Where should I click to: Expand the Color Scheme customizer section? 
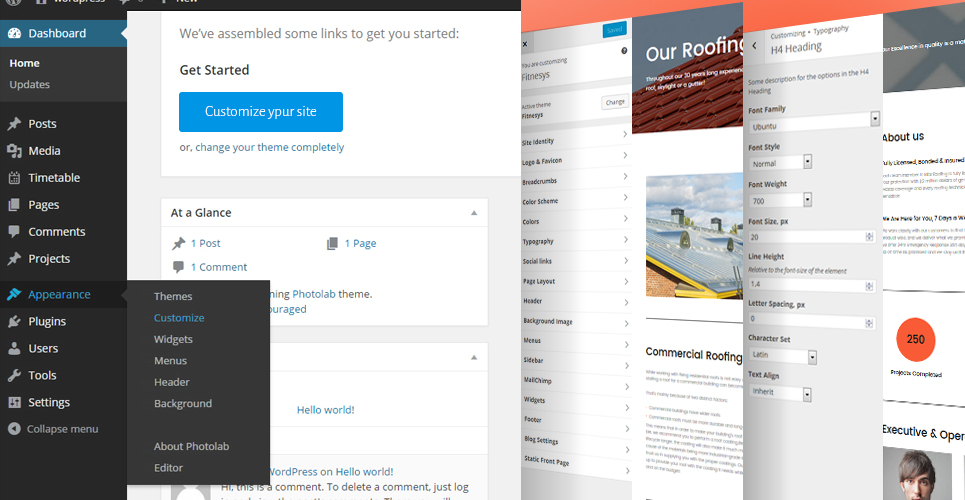[575, 200]
